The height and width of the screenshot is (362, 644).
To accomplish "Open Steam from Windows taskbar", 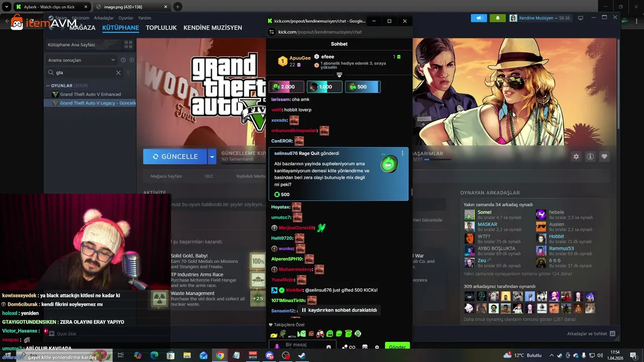I will coord(302,355).
